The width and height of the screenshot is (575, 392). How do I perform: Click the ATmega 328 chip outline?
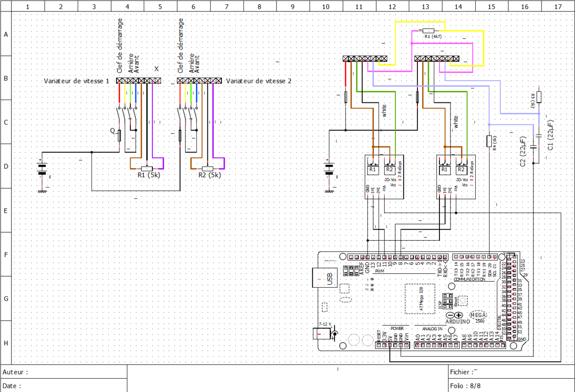pyautogui.click(x=420, y=299)
